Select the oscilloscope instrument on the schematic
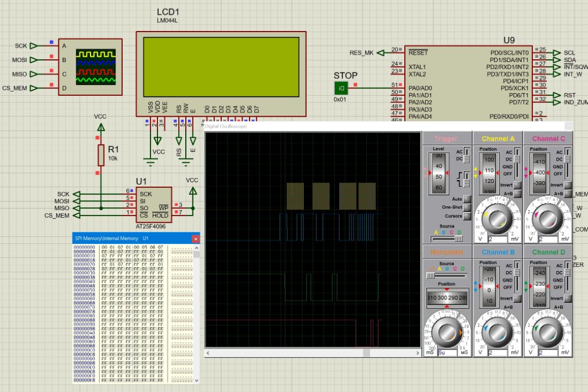 (x=90, y=67)
